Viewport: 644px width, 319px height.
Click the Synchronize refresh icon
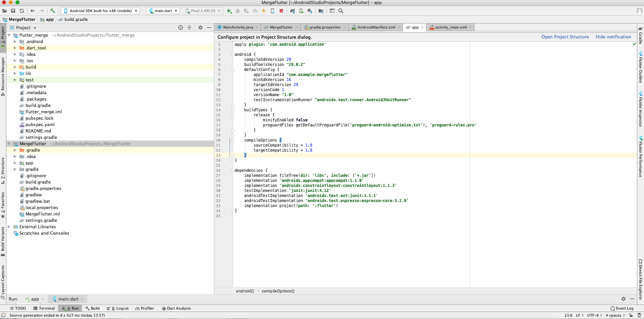tap(22, 11)
